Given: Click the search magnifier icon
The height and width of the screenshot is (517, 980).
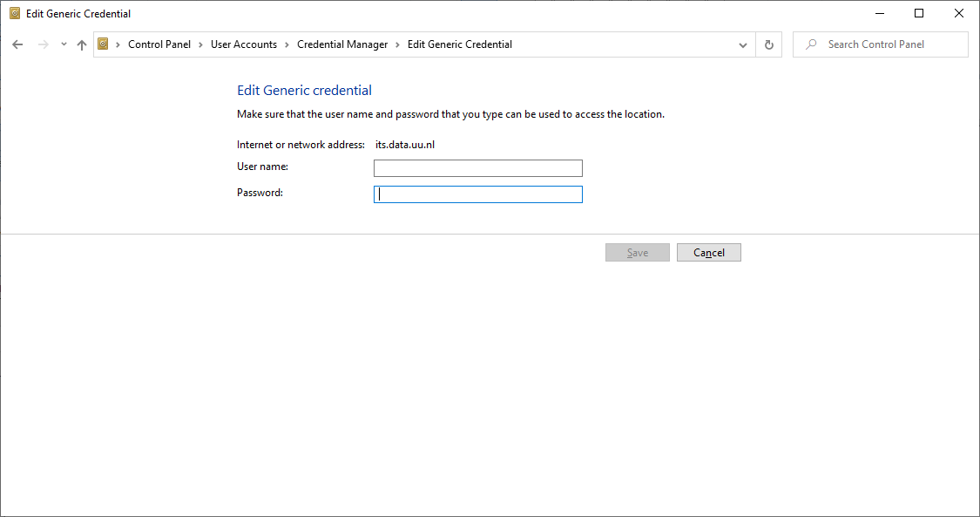Looking at the screenshot, I should coord(811,44).
